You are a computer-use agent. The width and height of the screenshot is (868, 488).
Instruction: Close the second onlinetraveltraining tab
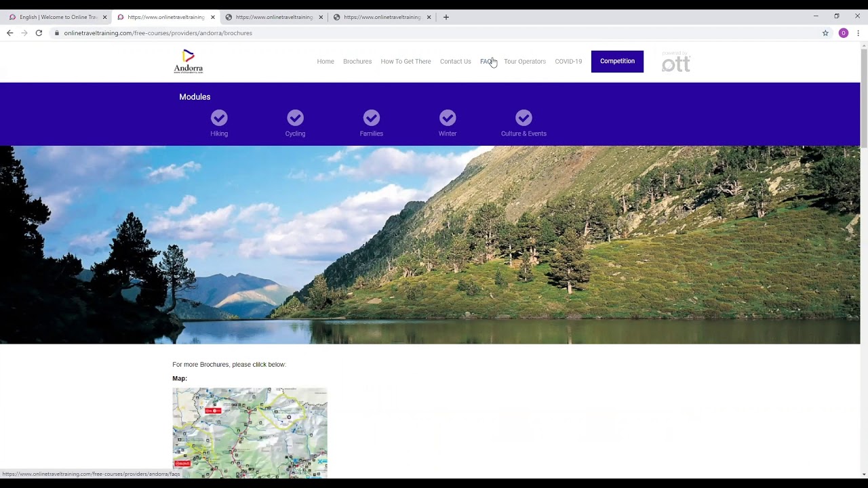pos(212,17)
